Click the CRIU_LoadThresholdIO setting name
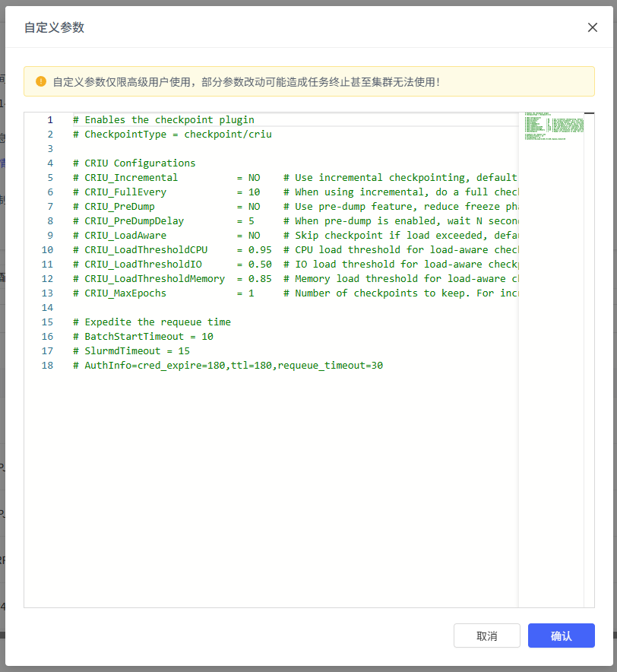Screen dimensions: 617x672 [143, 265]
